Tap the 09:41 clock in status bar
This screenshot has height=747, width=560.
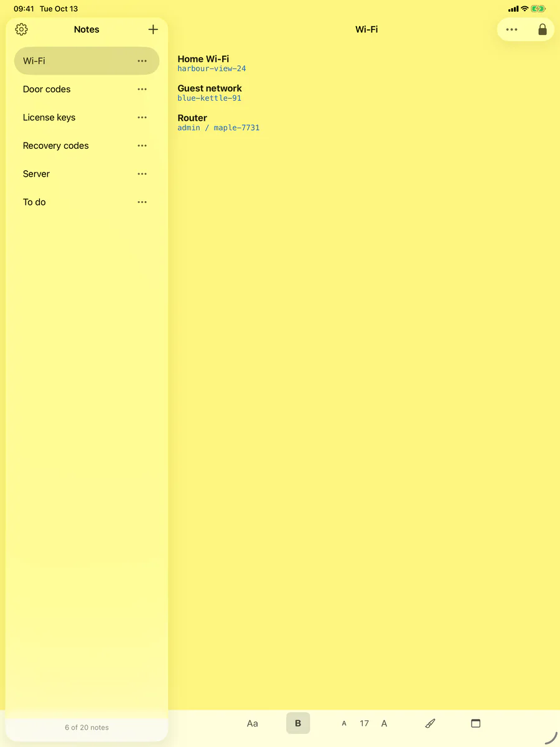point(24,9)
